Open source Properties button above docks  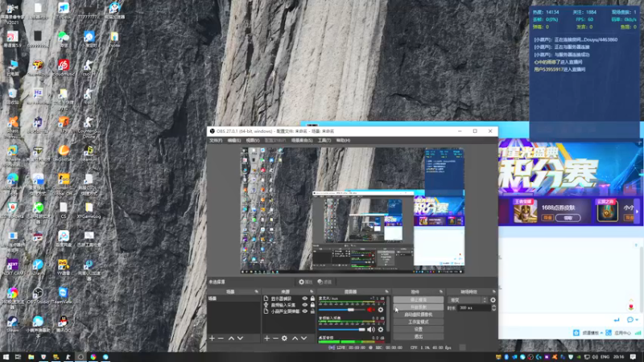point(305,282)
